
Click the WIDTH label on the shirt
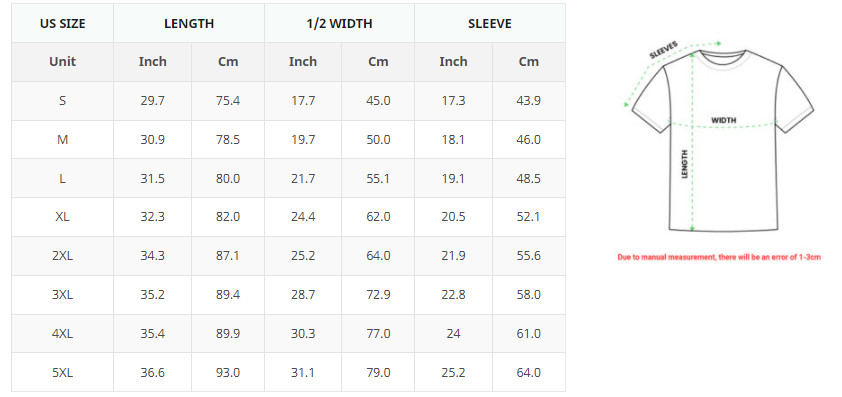pos(724,120)
